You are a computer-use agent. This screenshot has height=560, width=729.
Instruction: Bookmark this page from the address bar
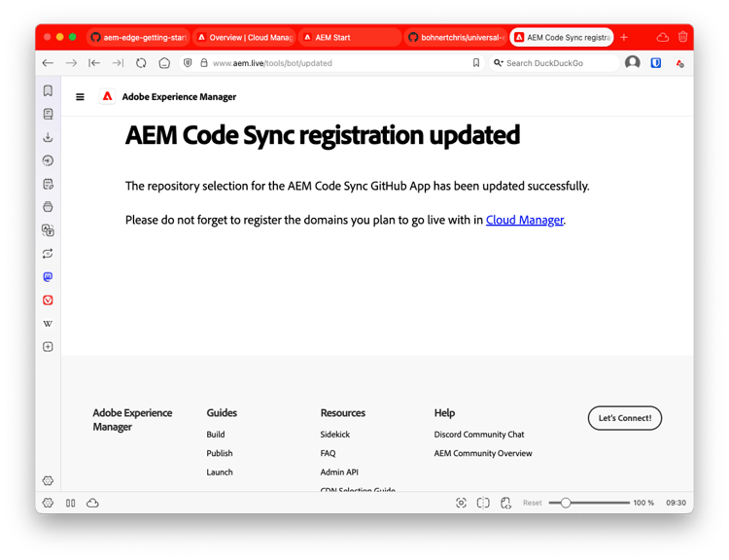476,63
